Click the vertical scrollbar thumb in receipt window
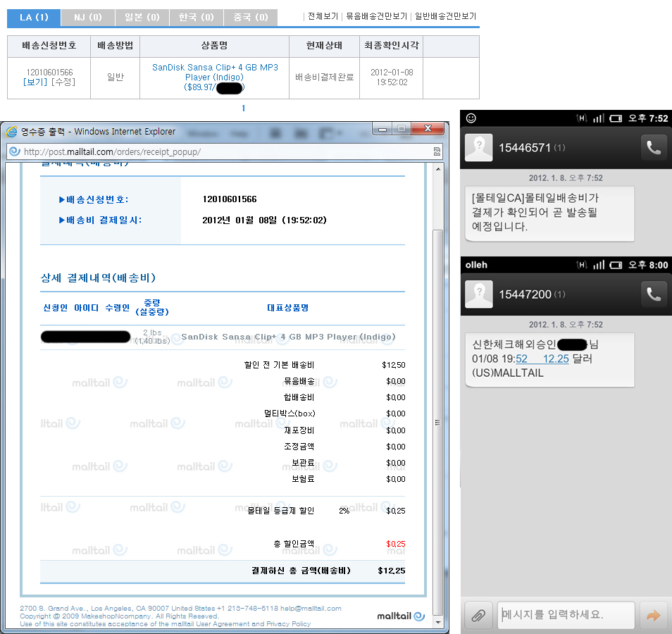The image size is (672, 634). (437, 422)
